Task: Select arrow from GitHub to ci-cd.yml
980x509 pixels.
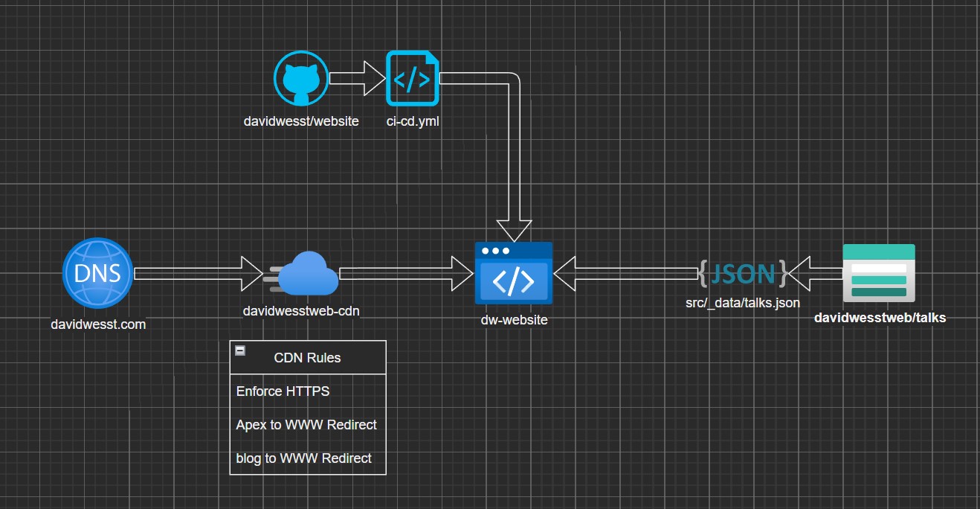Action: point(357,78)
